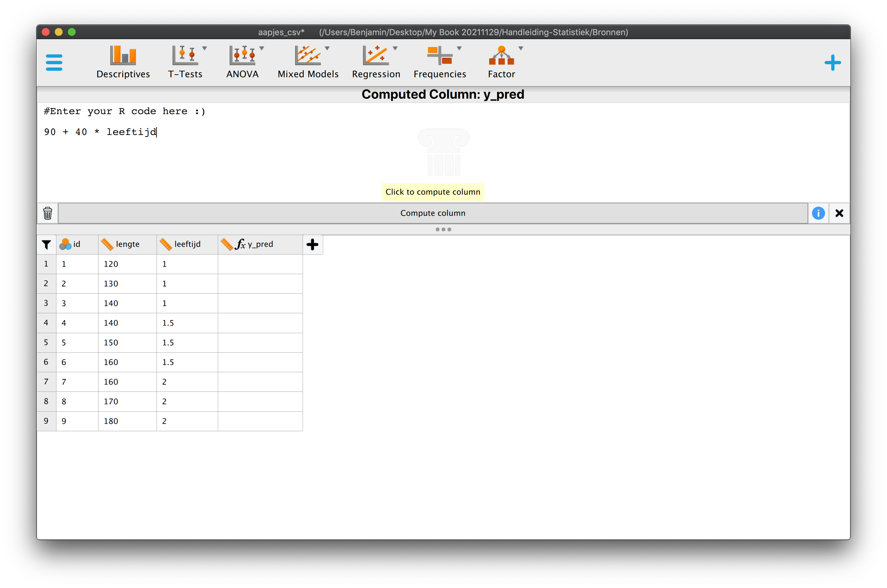887x588 pixels.
Task: Open the Regression analysis icon
Action: 376,55
